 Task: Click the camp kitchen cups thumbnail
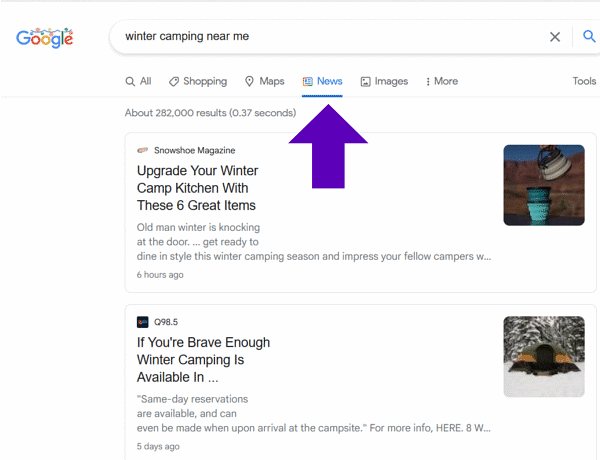(x=543, y=185)
